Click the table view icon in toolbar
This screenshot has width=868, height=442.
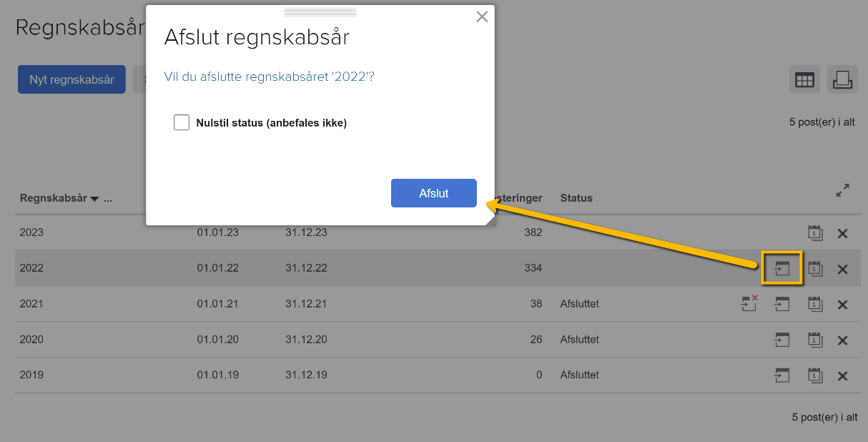804,80
